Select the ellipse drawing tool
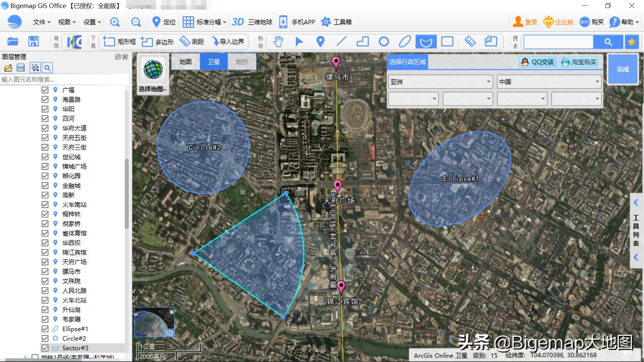 click(405, 42)
